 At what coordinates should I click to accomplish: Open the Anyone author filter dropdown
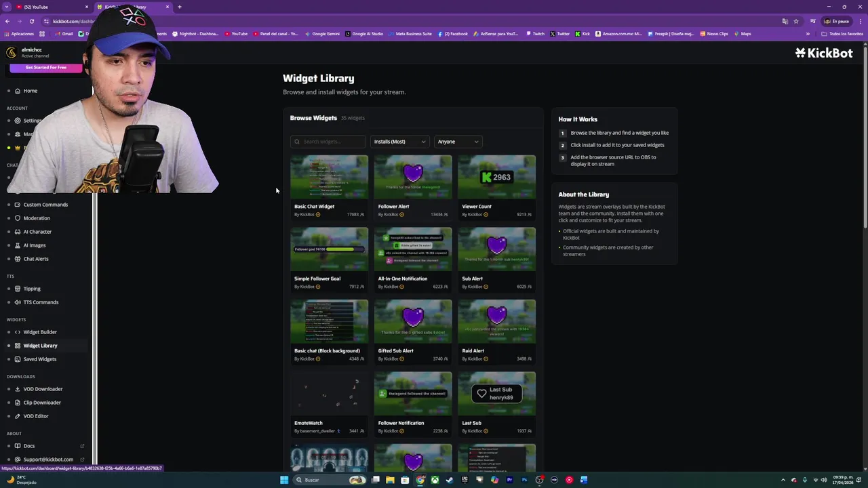[x=458, y=142]
